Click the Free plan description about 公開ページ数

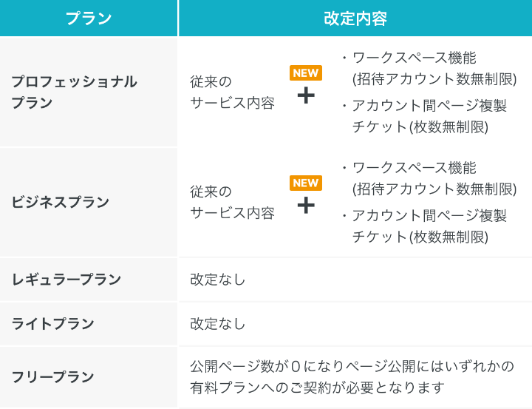click(352, 376)
